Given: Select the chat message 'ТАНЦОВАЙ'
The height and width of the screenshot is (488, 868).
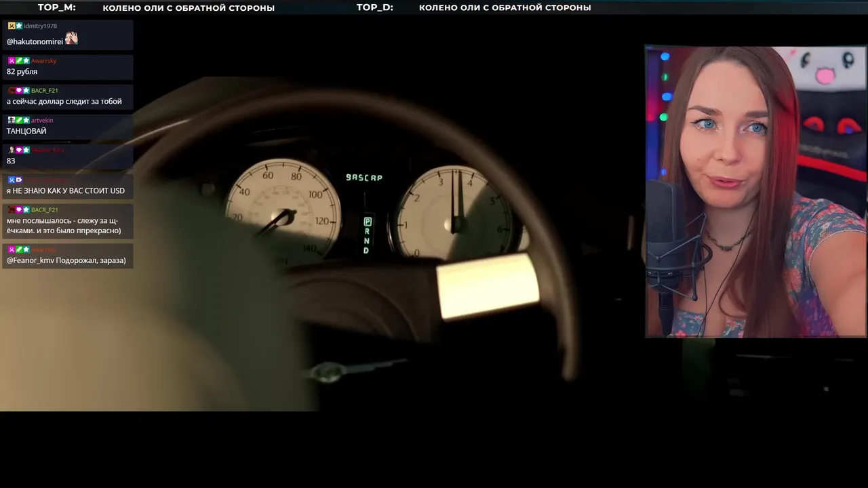Looking at the screenshot, I should [26, 131].
